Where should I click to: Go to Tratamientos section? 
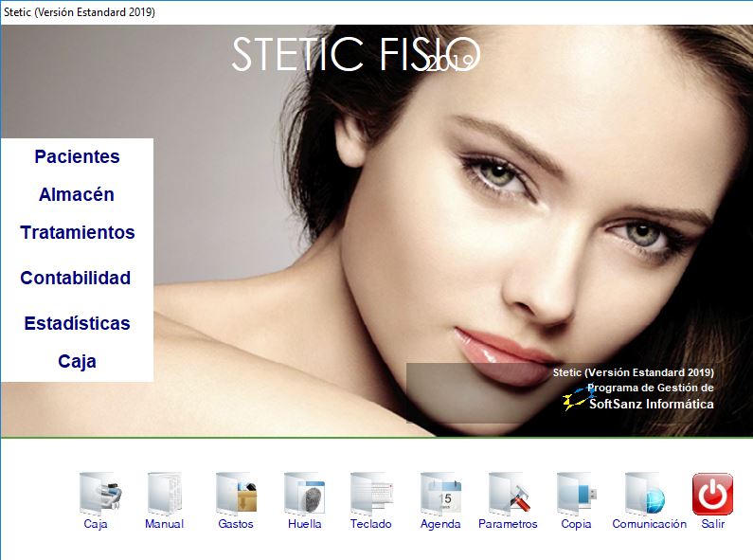coord(77,233)
